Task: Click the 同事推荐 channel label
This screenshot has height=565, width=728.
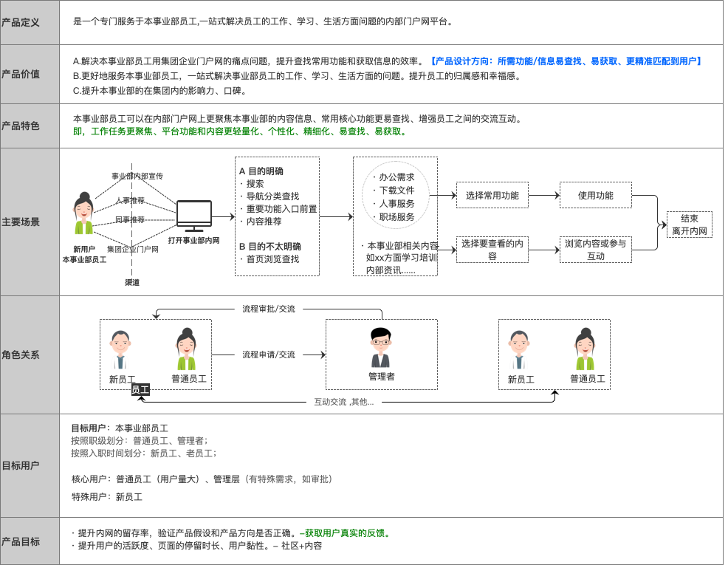Action: [130, 219]
